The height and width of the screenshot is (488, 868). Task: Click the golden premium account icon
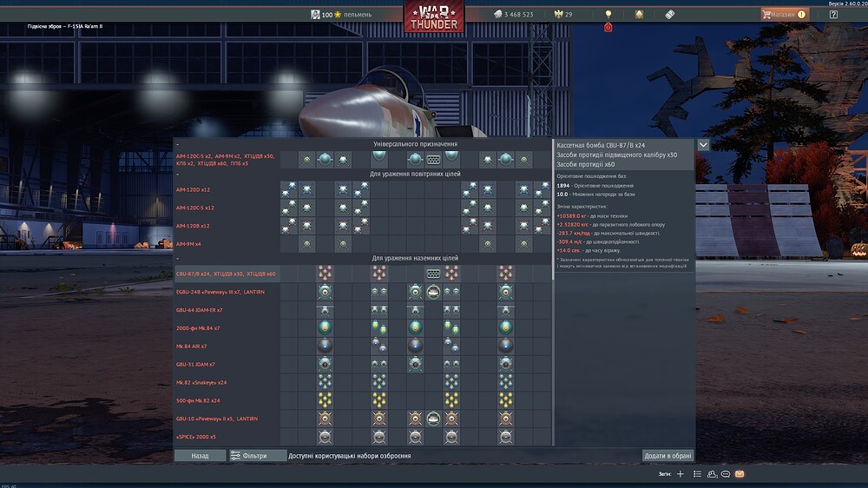(x=639, y=15)
